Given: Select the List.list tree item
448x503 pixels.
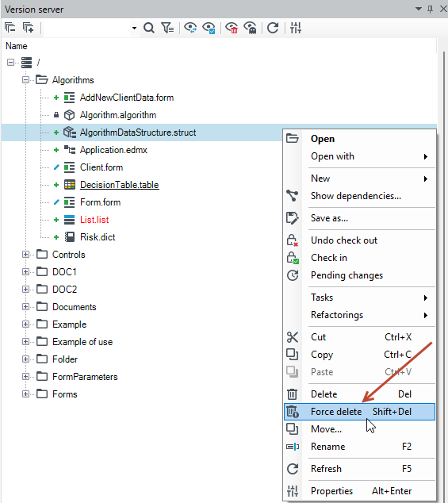Looking at the screenshot, I should point(94,220).
